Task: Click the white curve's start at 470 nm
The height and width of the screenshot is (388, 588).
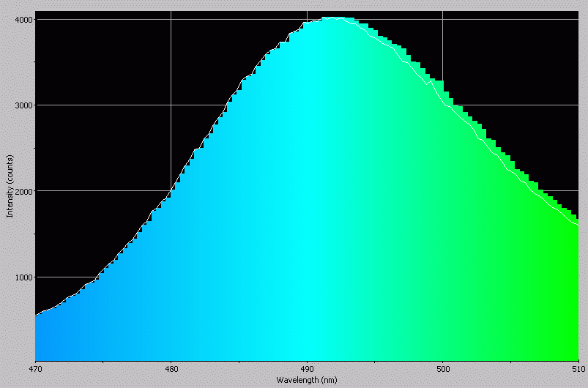Action: click(36, 316)
